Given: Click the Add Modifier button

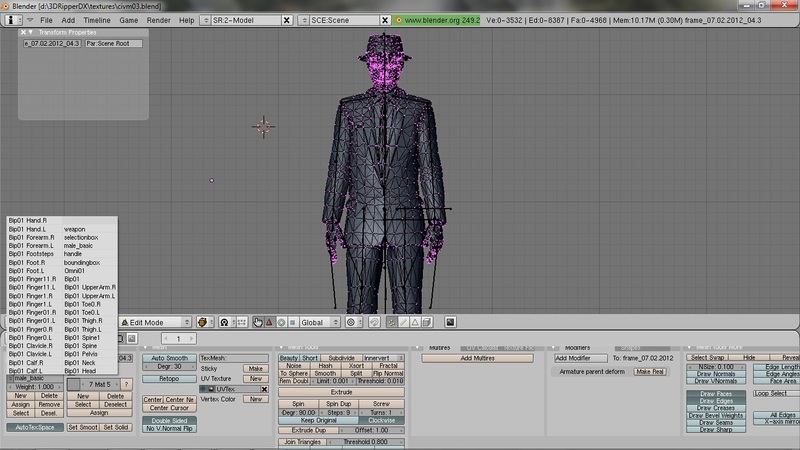Looking at the screenshot, I should click(x=581, y=358).
